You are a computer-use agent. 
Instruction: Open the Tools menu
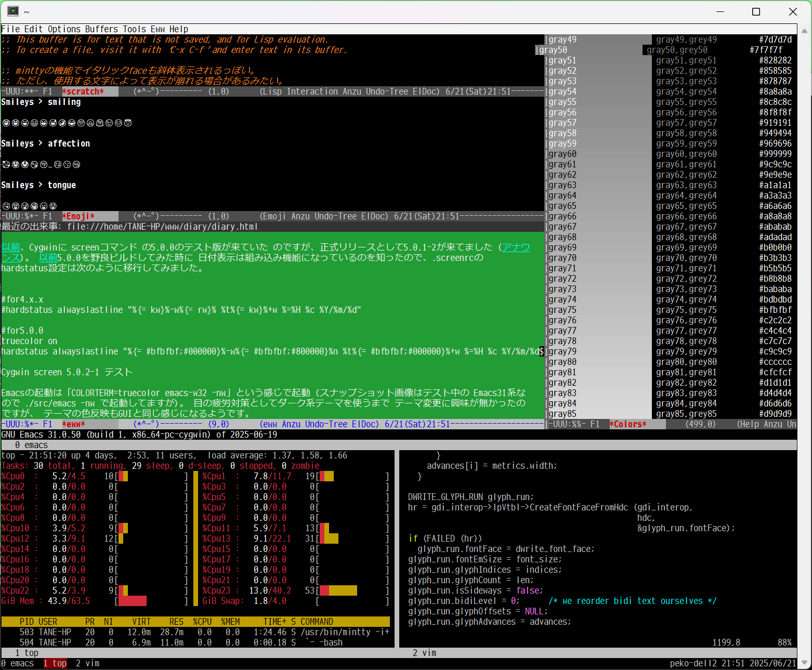click(134, 29)
